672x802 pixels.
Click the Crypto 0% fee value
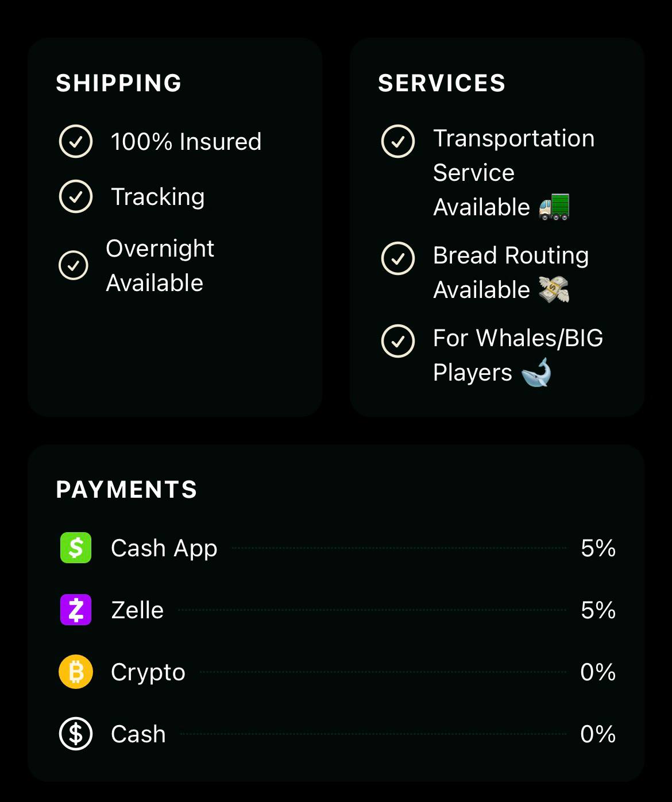(598, 672)
